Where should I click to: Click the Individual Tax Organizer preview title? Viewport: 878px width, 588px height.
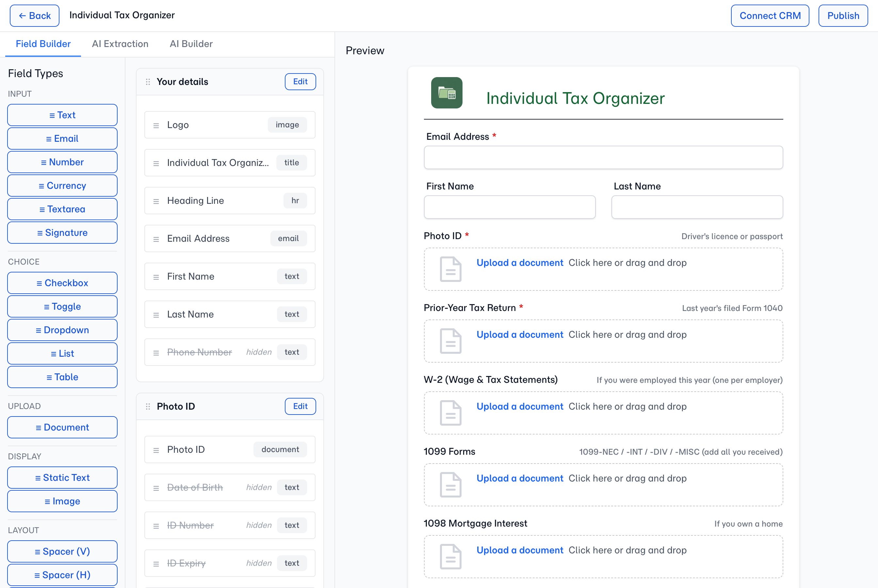[x=575, y=98]
